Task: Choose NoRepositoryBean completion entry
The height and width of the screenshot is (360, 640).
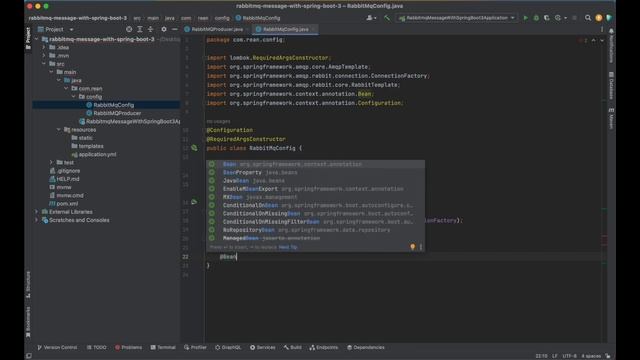Action: [x=316, y=230]
